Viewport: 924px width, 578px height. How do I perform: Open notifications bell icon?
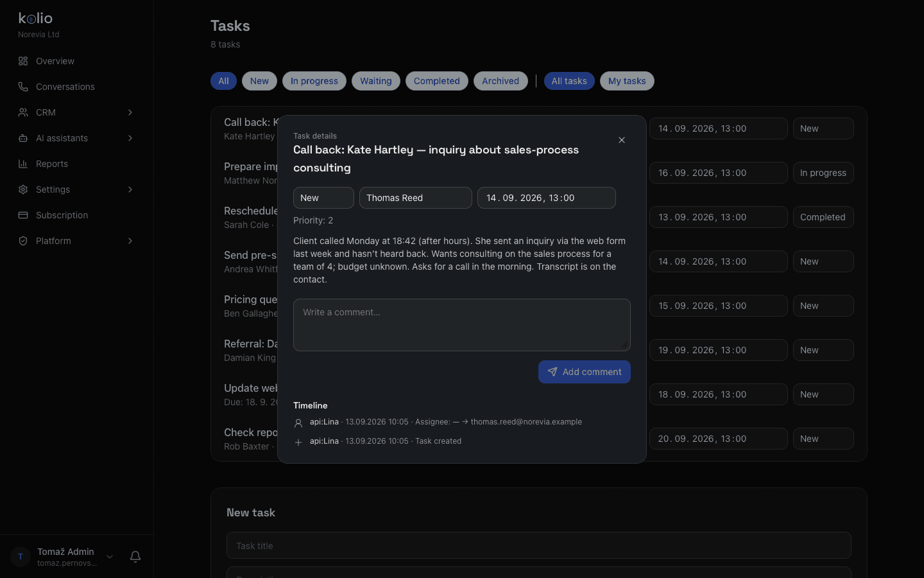pos(135,557)
